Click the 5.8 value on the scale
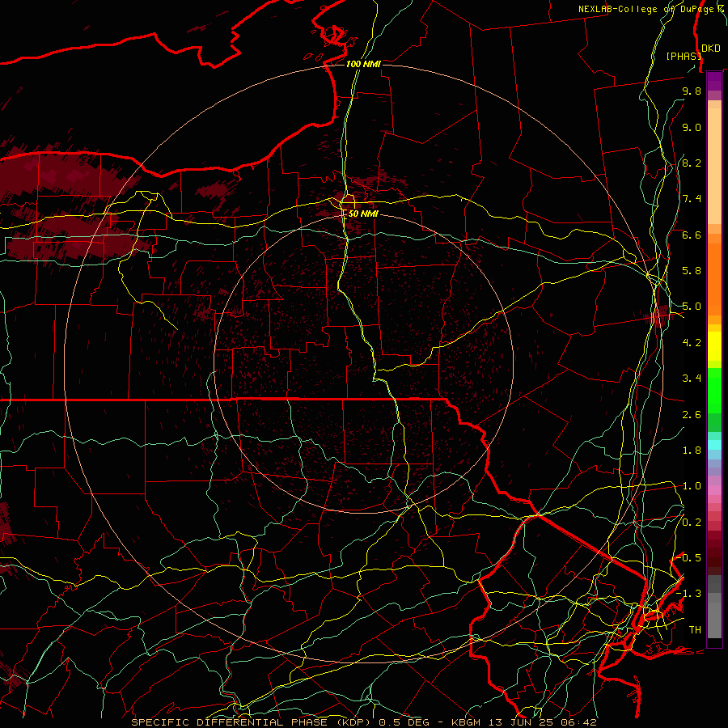This screenshot has width=728, height=728. point(692,271)
